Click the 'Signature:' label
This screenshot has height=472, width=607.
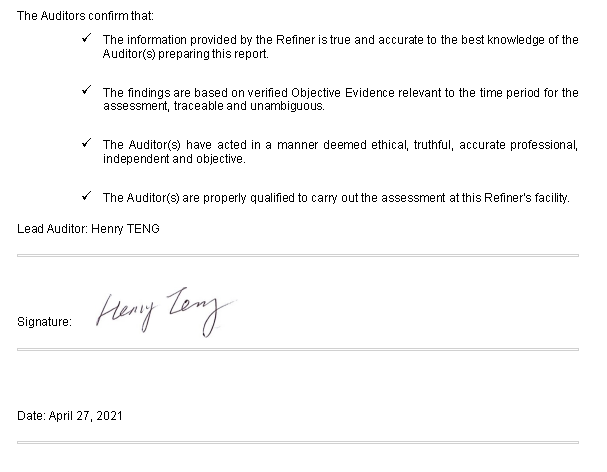coord(45,322)
